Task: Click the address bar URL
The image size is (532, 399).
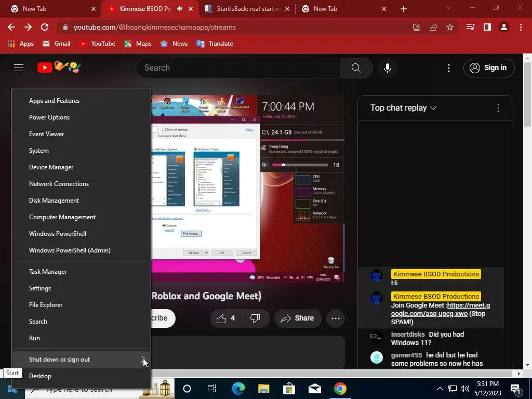Action: click(155, 27)
